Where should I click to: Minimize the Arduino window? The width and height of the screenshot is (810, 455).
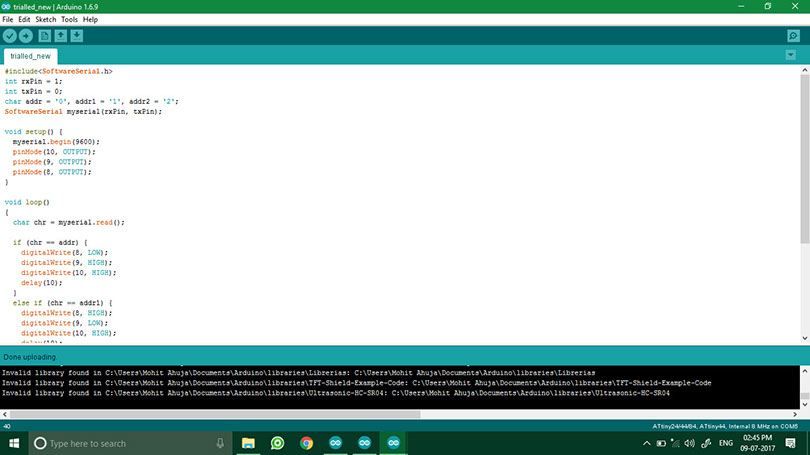(741, 6)
